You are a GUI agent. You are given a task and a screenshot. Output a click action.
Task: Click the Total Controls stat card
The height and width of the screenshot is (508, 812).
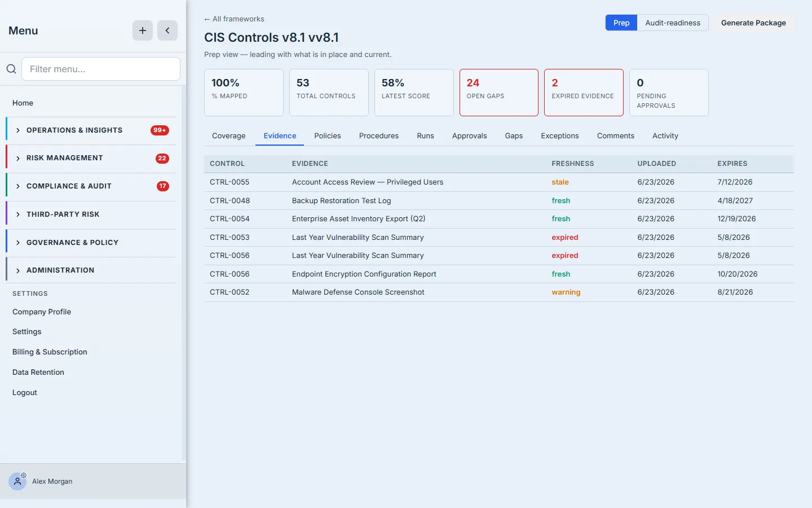[329, 93]
